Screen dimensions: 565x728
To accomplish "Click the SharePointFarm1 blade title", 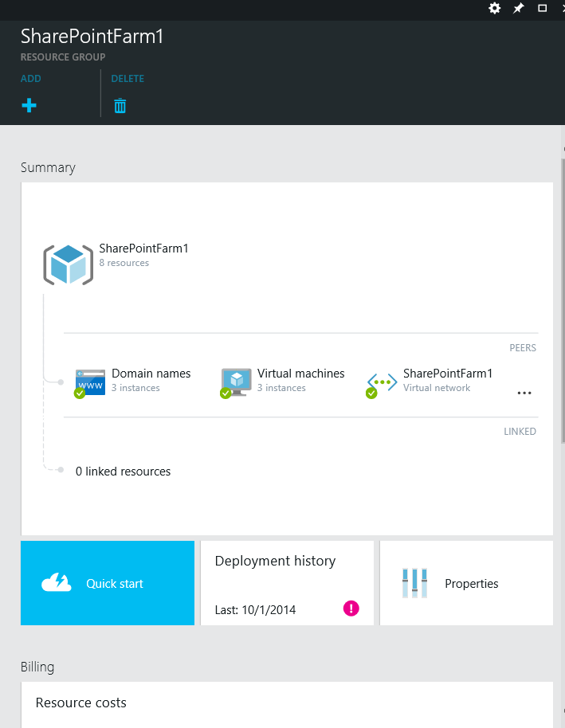I will (x=92, y=37).
